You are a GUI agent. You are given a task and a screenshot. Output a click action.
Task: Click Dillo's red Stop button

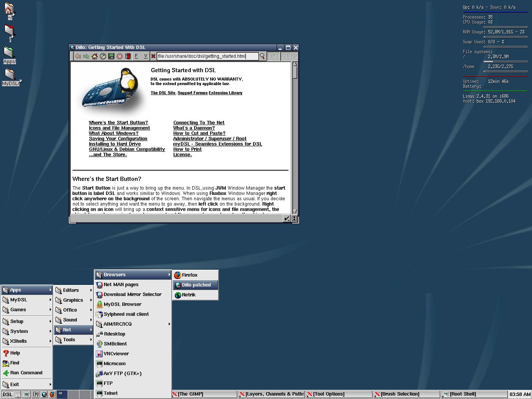click(x=120, y=56)
